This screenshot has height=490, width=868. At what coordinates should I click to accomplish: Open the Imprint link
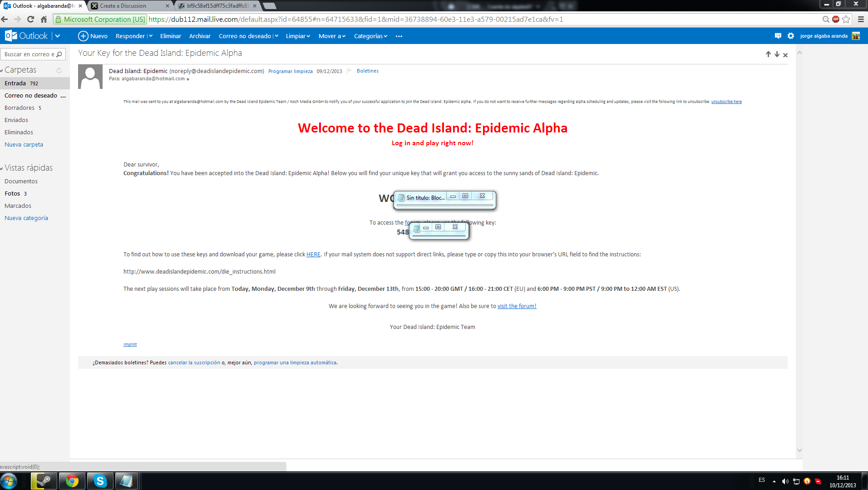click(130, 344)
